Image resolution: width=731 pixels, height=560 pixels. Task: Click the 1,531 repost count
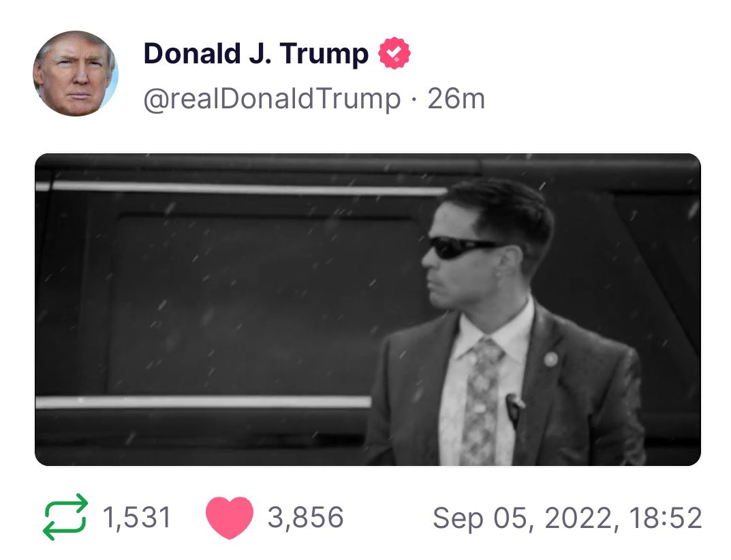pyautogui.click(x=137, y=518)
